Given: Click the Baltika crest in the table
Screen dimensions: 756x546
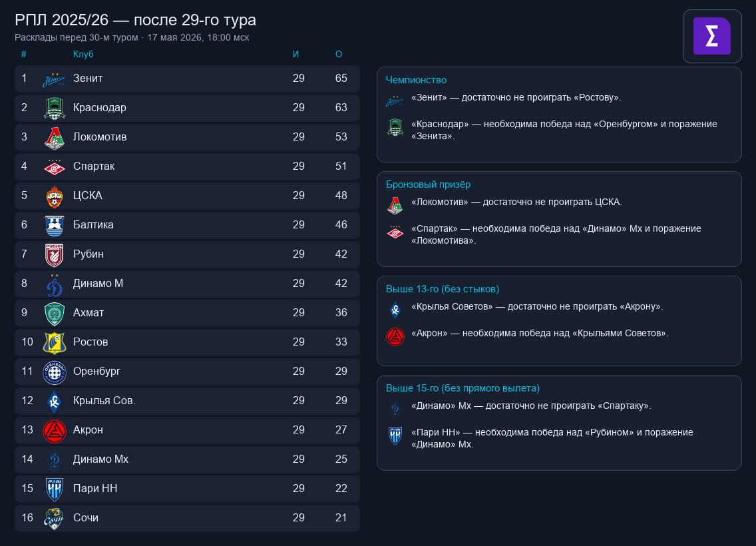Looking at the screenshot, I should (54, 226).
